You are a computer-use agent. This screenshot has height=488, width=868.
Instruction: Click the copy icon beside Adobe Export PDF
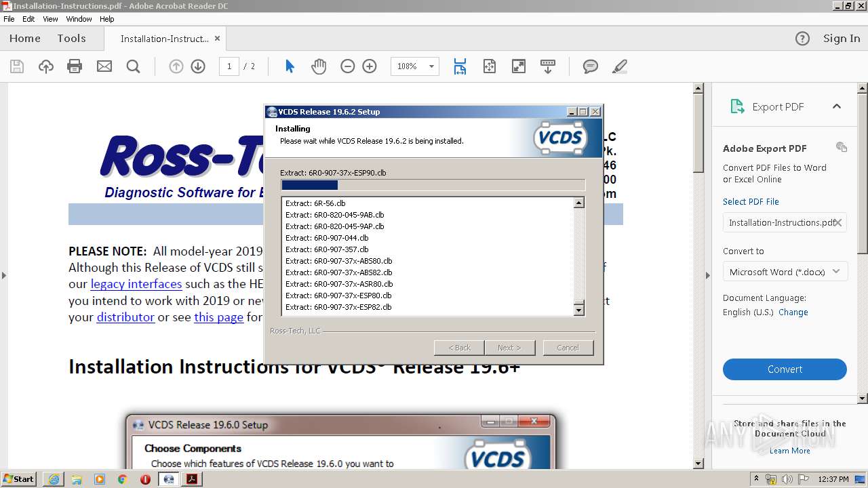(842, 147)
